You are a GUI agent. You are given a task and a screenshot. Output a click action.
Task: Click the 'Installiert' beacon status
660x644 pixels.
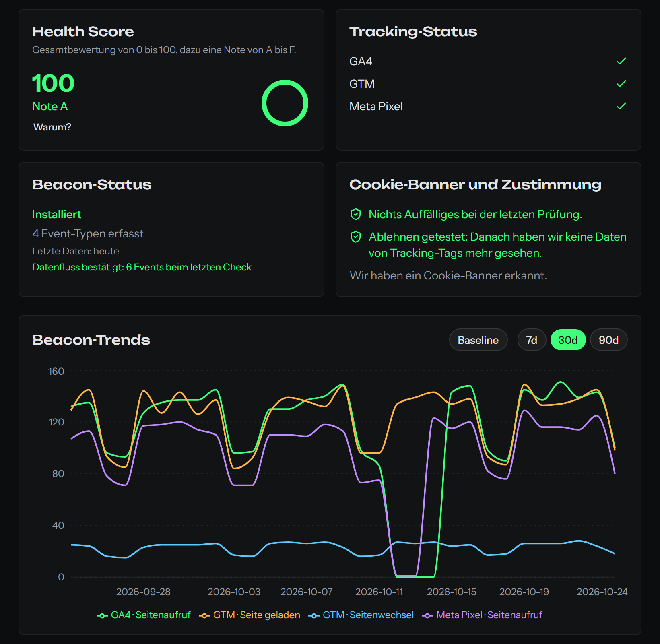click(57, 214)
